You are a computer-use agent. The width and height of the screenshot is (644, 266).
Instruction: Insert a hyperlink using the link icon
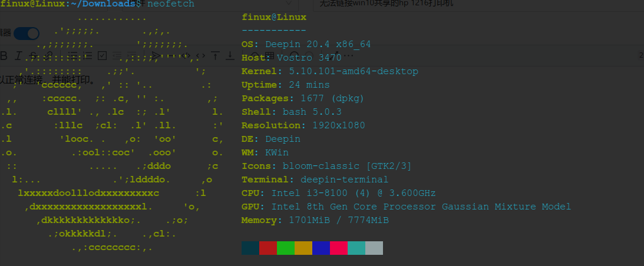point(48,56)
